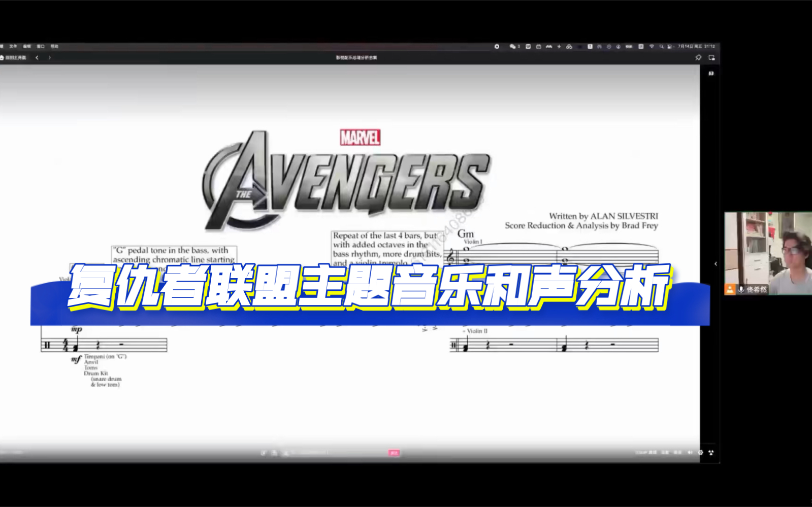Click the Gm chord symbol
The height and width of the screenshot is (507, 812).
466,234
